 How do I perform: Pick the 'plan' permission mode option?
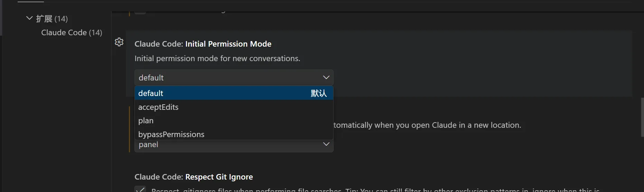[x=146, y=121]
